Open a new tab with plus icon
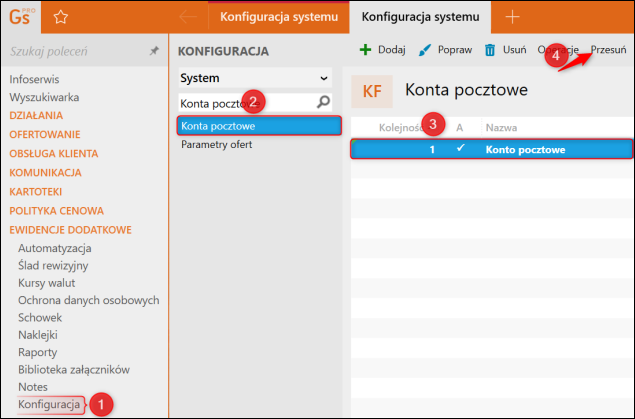The image size is (635, 419). (512, 17)
